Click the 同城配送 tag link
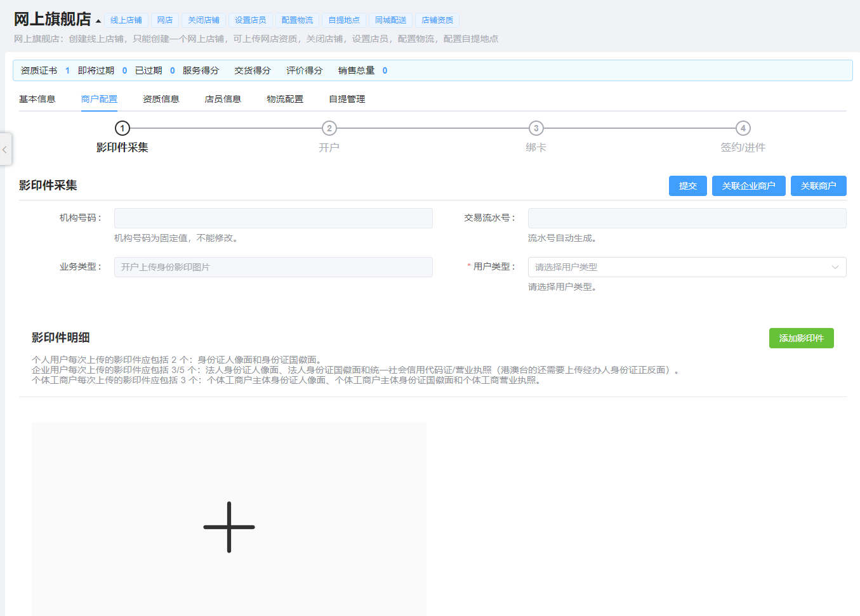The width and height of the screenshot is (860, 616). pos(390,20)
